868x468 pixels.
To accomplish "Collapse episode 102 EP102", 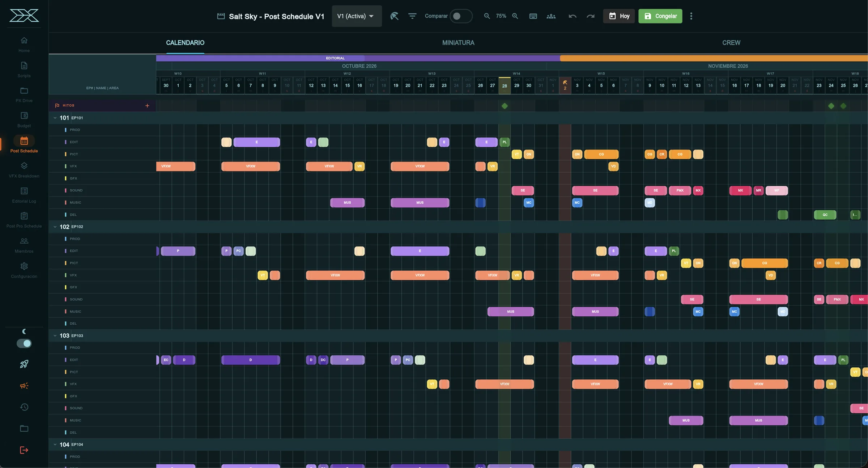I will 55,227.
